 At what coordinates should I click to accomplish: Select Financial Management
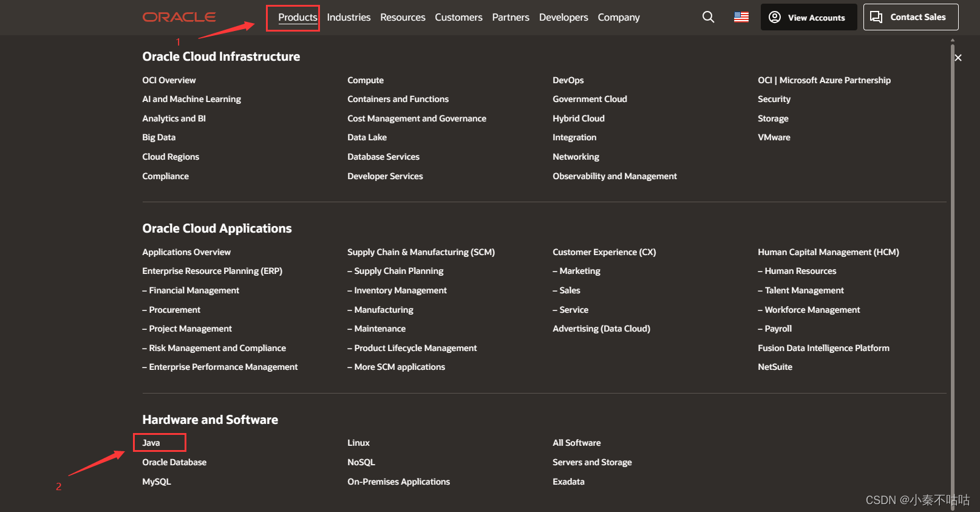pyautogui.click(x=191, y=290)
